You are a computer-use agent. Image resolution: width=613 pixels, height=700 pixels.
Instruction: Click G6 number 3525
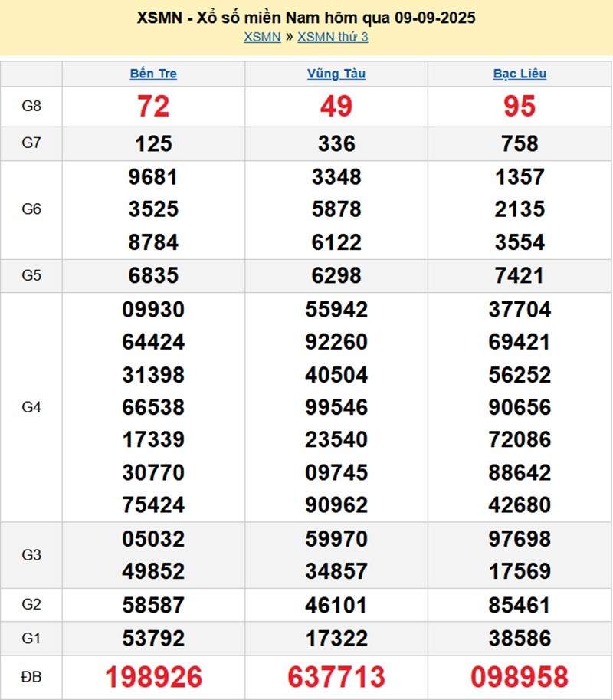pyautogui.click(x=153, y=209)
